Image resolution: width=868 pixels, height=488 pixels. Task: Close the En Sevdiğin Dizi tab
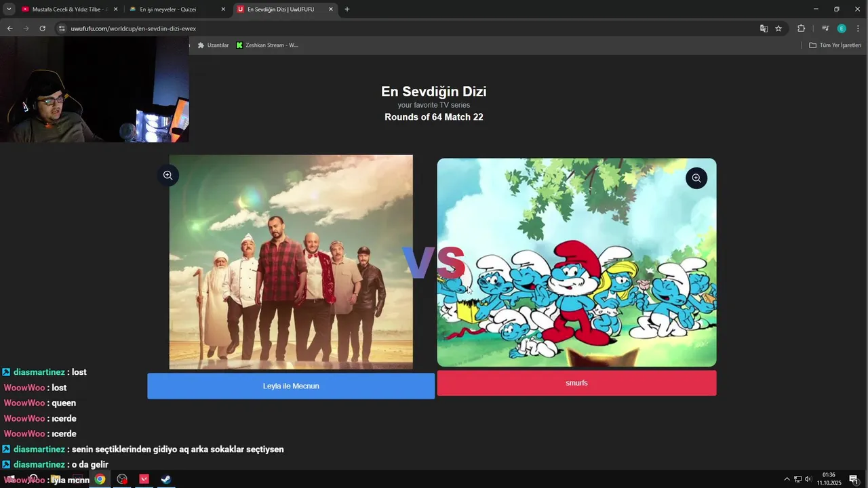coord(330,9)
